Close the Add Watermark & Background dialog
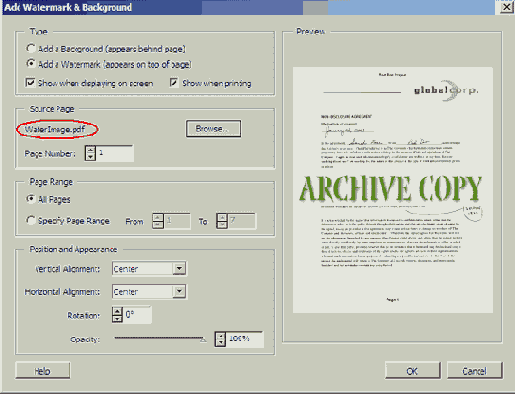This screenshot has height=394, width=515. [507, 7]
